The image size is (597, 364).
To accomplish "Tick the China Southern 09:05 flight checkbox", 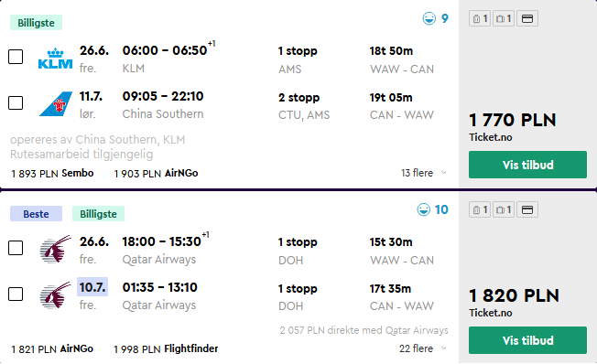I will tap(16, 102).
